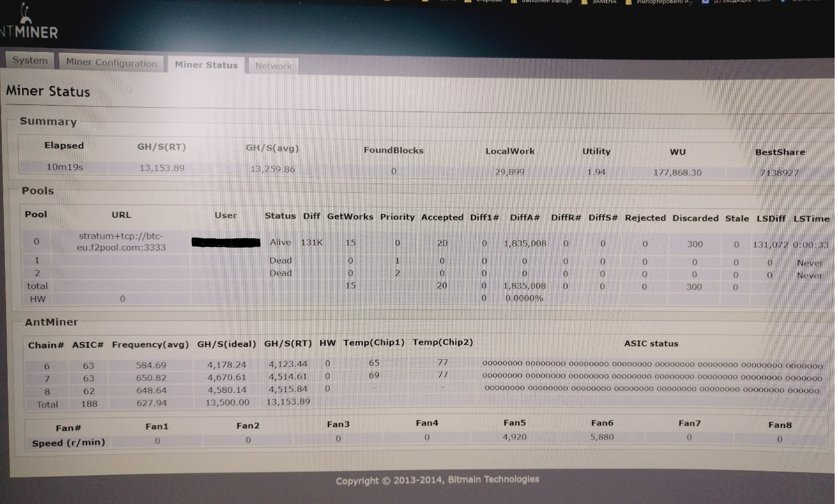
Task: Select the WU value 177,868.30
Action: pos(677,172)
